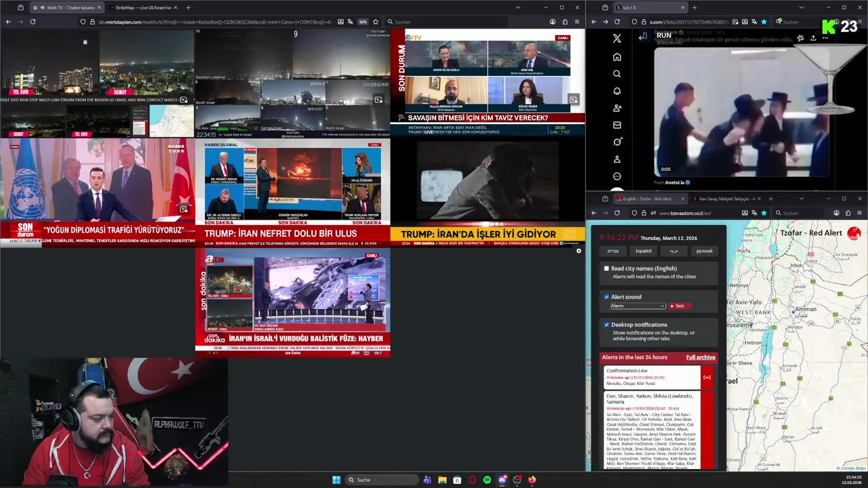This screenshot has width=868, height=488.
Task: Open tab list chevron in Multi TV window
Action: (517, 7)
